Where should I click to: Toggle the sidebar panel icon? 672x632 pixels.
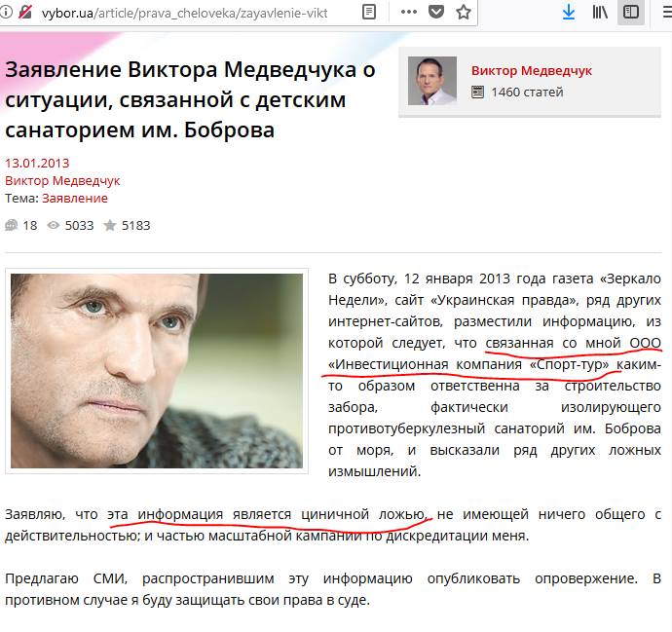click(631, 12)
